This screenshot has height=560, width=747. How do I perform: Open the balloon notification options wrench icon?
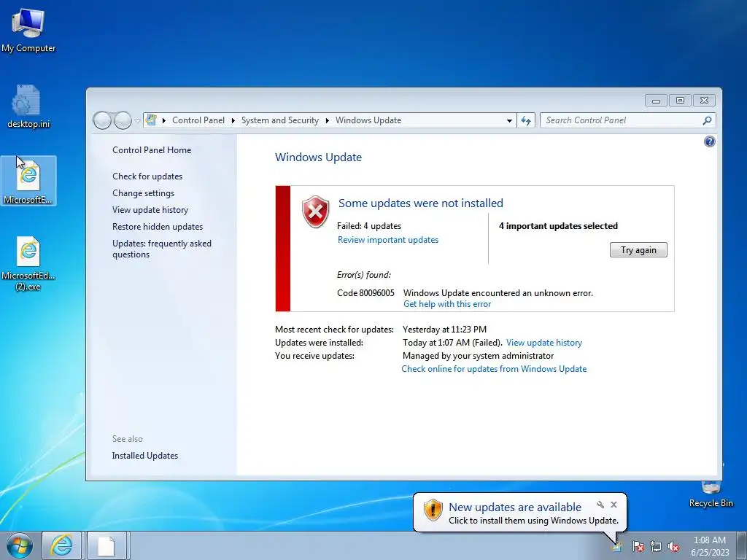point(600,505)
